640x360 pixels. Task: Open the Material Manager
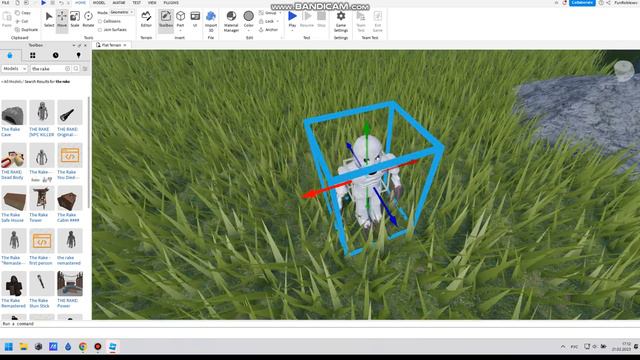point(231,21)
